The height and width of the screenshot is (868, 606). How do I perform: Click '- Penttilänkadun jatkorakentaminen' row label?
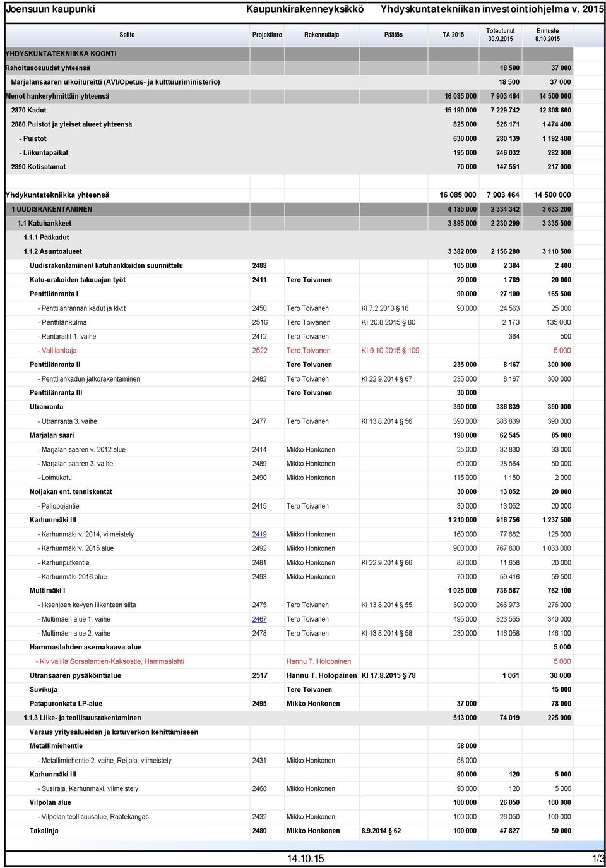coord(88,379)
